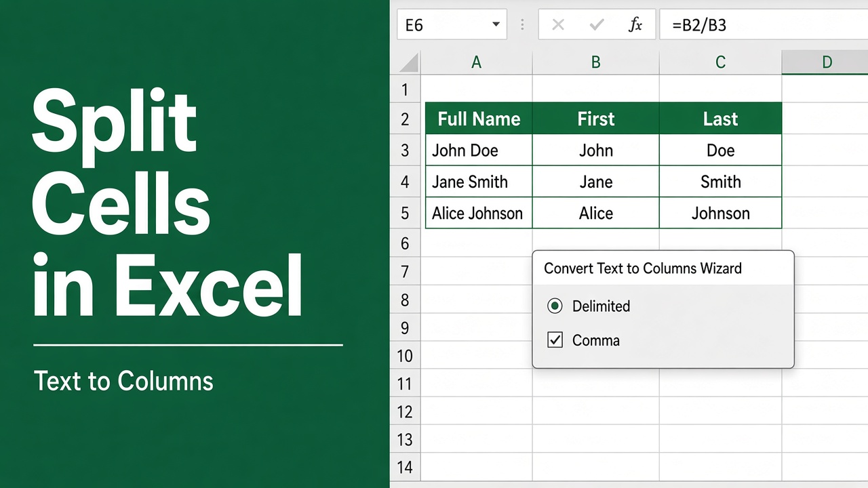Select row 3 header
868x488 pixels.
[x=406, y=150]
